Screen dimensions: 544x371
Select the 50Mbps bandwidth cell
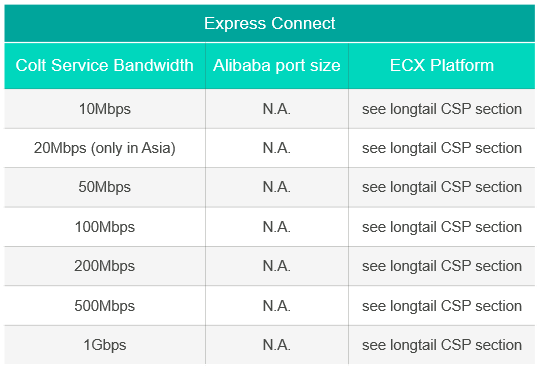pos(104,187)
